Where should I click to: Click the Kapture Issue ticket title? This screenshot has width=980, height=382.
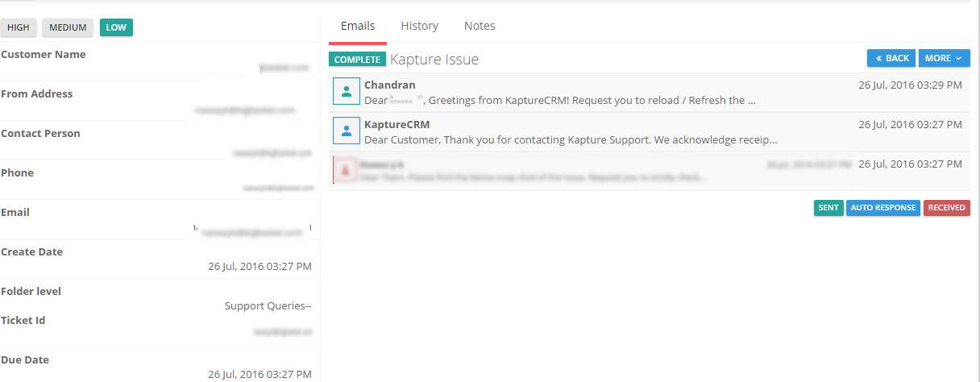434,60
